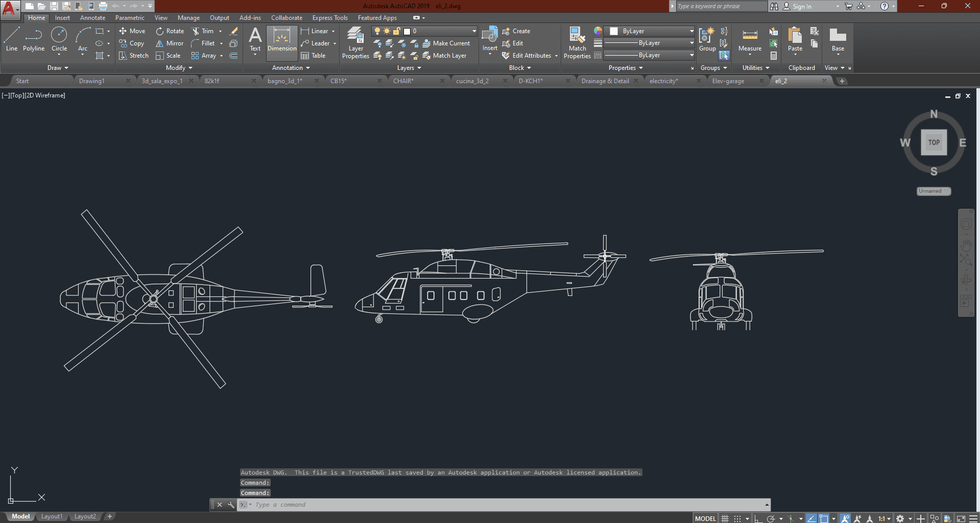Viewport: 980px width, 523px height.
Task: Click Make Current layer button
Action: (x=446, y=43)
